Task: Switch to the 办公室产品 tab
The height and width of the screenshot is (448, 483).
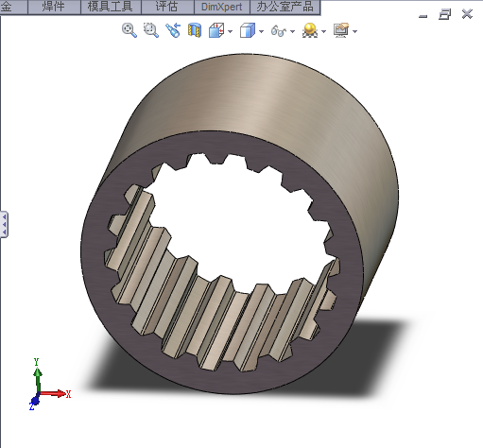Action: [285, 7]
